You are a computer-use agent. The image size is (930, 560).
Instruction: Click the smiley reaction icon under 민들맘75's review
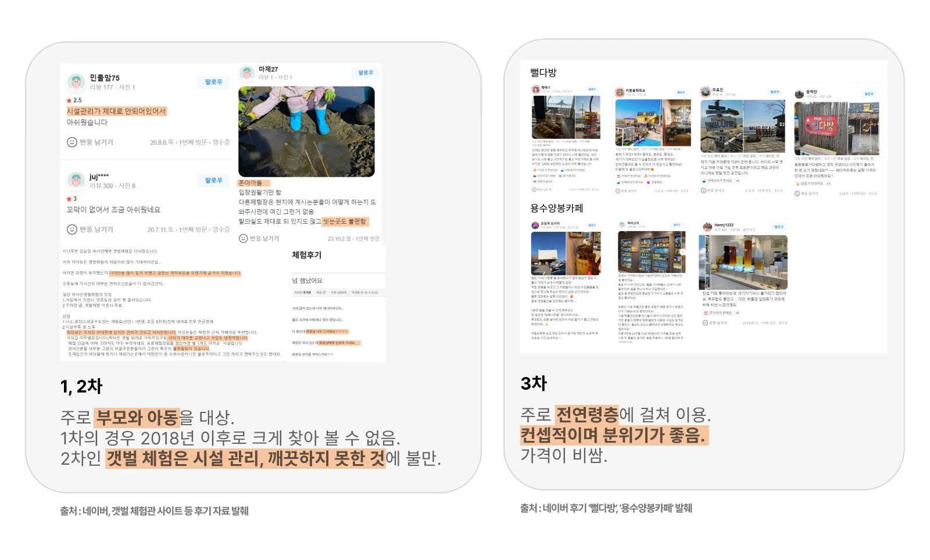point(72,142)
